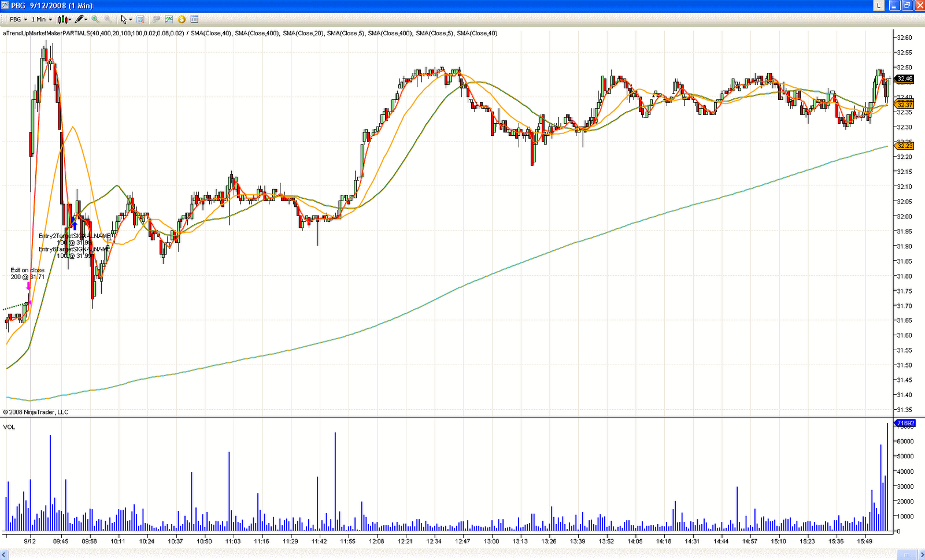Screen dimensions: 925x560
Task: Click the greyed Zoom Out magnifier icon
Action: 108,19
